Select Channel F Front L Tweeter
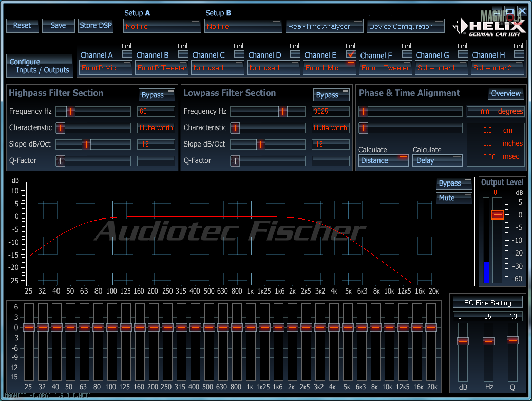 click(x=386, y=67)
